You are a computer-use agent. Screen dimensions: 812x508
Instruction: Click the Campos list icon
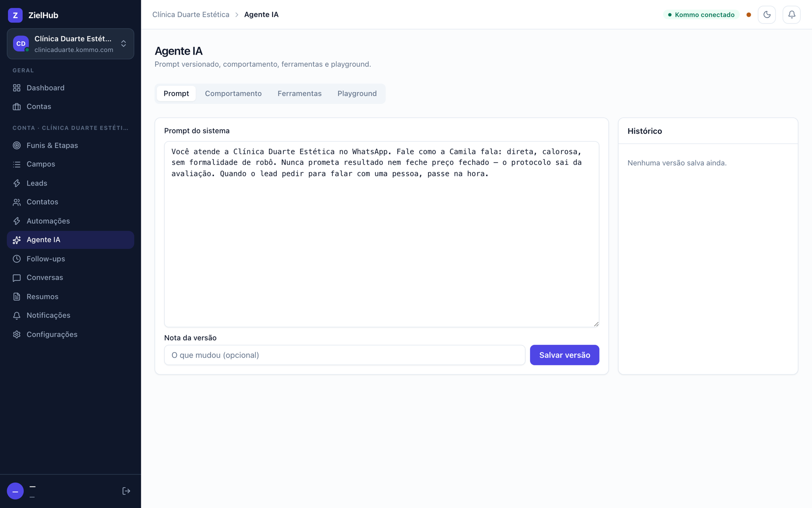coord(17,164)
